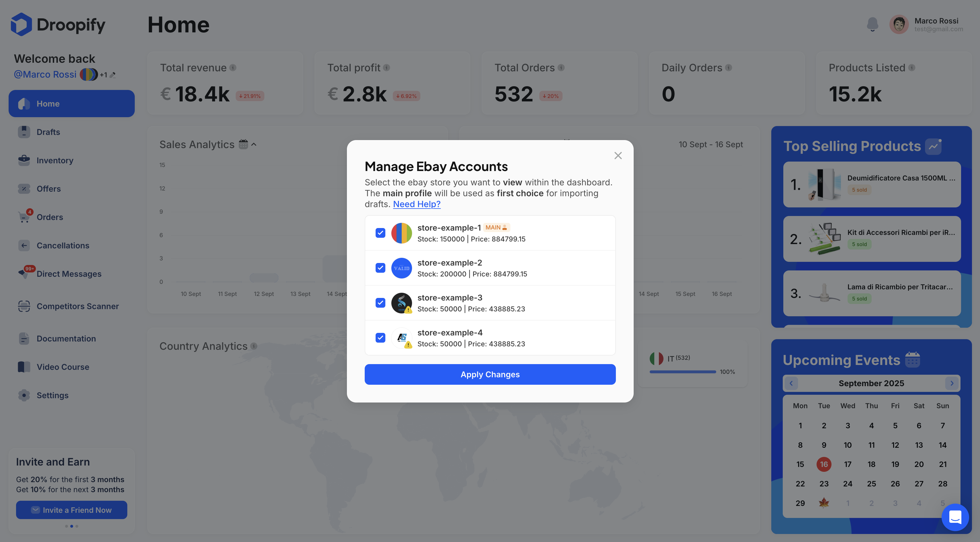
Task: Click the Daily Orders info icon
Action: pyautogui.click(x=729, y=68)
